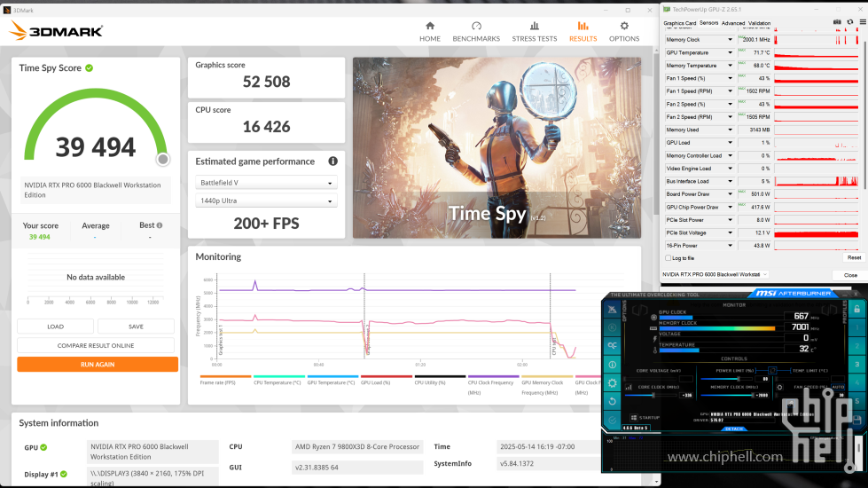868x488 pixels.
Task: Click GPU-Z Reset button
Action: [854, 257]
